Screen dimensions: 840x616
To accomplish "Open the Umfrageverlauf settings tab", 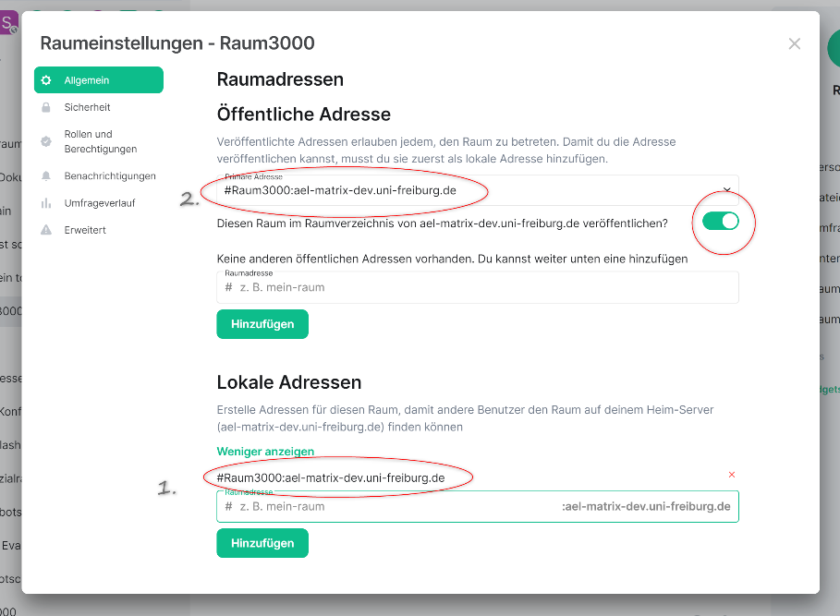I will [x=99, y=203].
